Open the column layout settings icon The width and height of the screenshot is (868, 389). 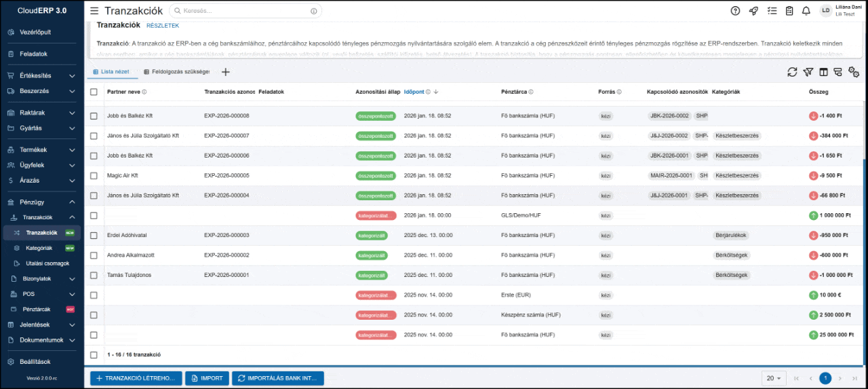(x=823, y=72)
